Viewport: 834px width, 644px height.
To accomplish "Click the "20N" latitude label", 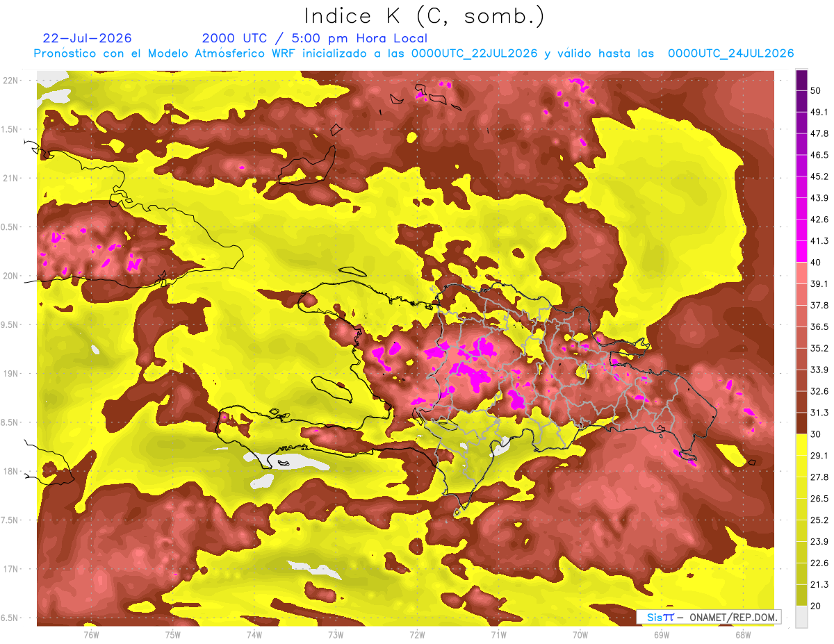I will tap(10, 276).
